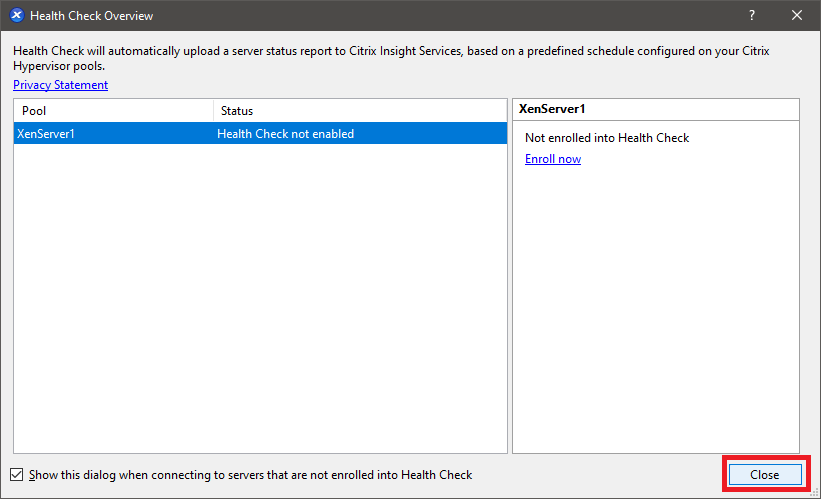Click the splitter between list and details panel
The height and width of the screenshot is (499, 821).
pyautogui.click(x=510, y=275)
